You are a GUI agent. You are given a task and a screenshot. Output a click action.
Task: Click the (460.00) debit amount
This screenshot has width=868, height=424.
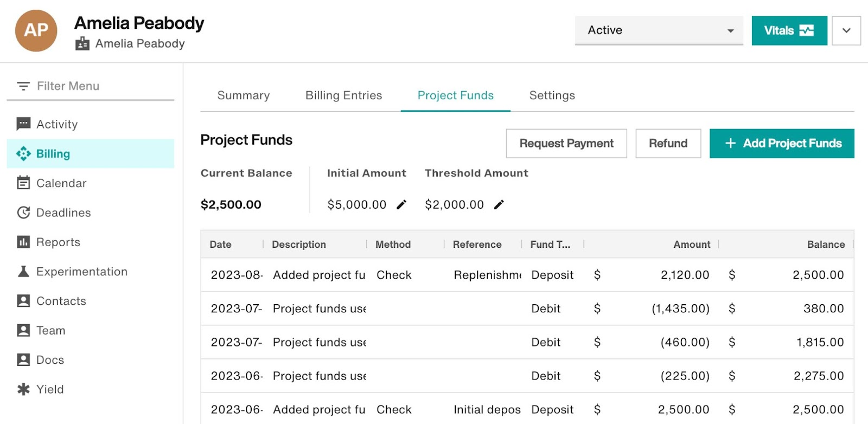[x=685, y=342]
